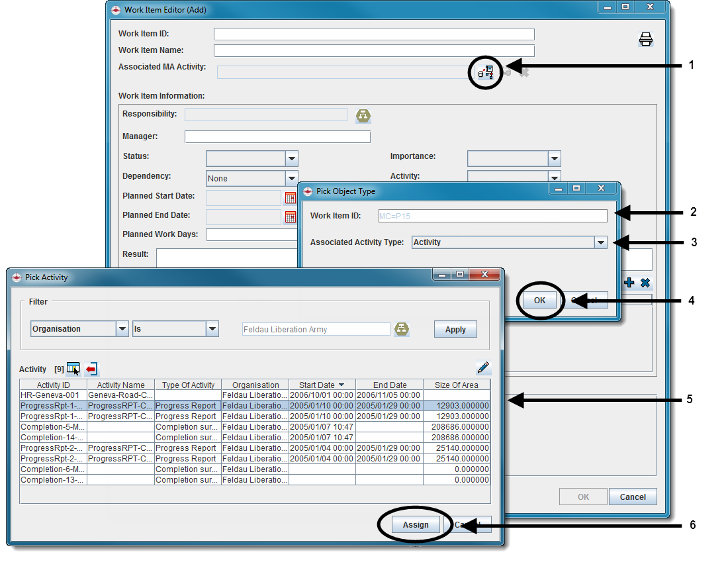Click the blue plus add icon
Viewport: 728px width, 574px height.
[x=629, y=283]
